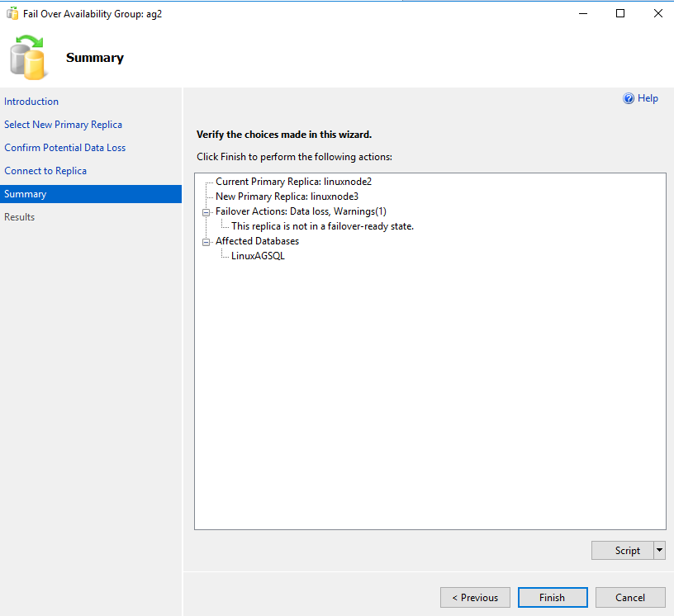Go to the Select New Primary Replica page
This screenshot has width=674, height=616.
(63, 125)
